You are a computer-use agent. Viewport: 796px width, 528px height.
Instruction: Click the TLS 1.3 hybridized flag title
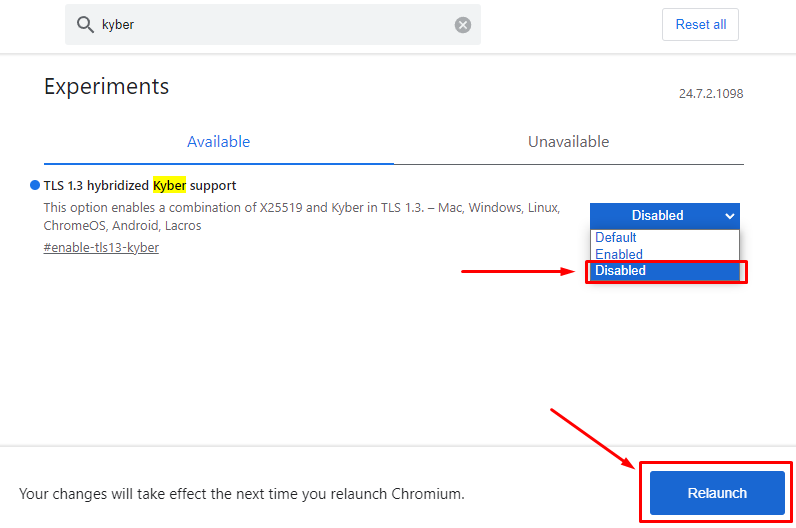click(140, 185)
